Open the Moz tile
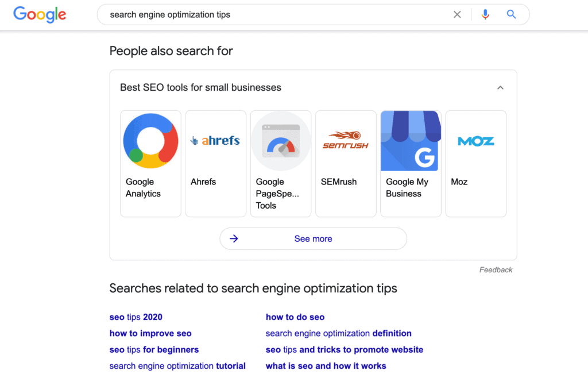Screen dimensions: 588x382 [475, 163]
